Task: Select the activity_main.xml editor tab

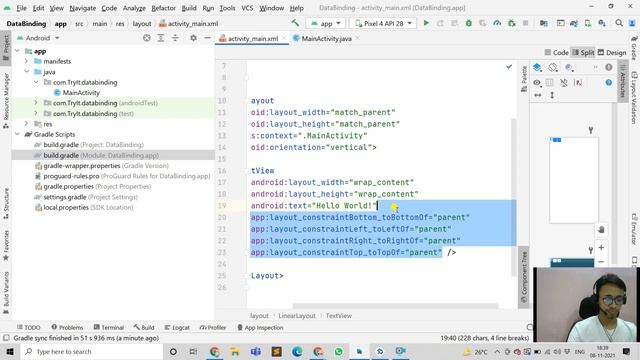Action: [x=252, y=38]
